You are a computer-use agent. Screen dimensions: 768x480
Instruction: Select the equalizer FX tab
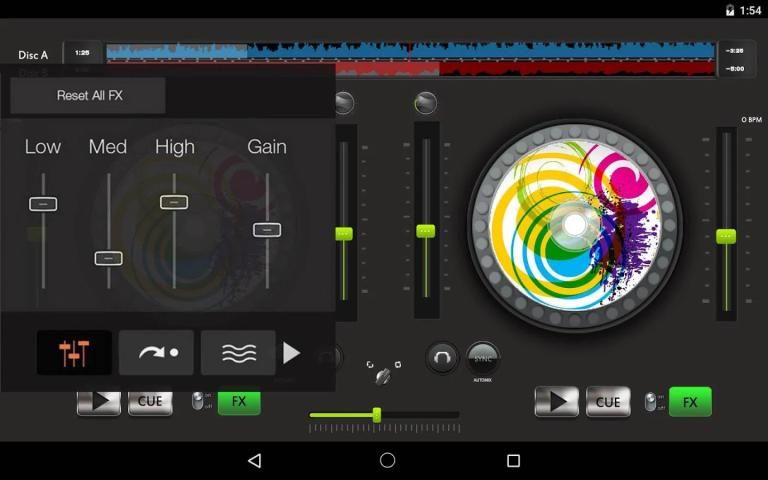74,353
